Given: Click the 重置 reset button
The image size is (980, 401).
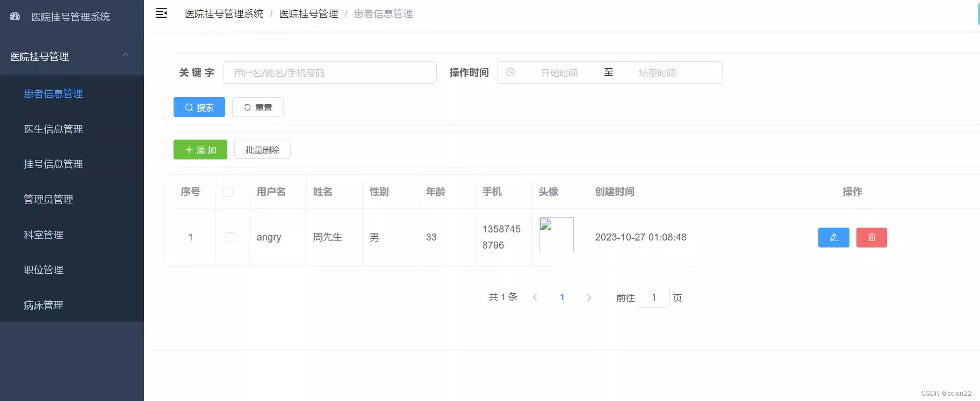Looking at the screenshot, I should click(x=258, y=107).
